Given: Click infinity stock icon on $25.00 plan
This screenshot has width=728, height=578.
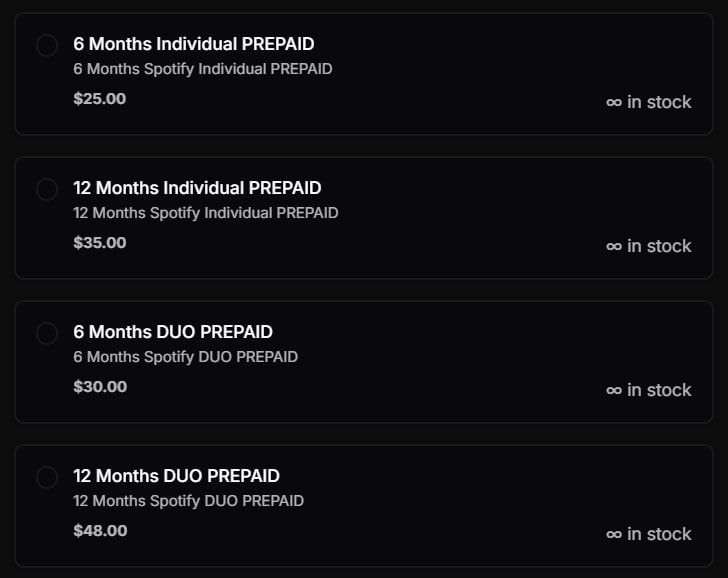Looking at the screenshot, I should (x=614, y=102).
